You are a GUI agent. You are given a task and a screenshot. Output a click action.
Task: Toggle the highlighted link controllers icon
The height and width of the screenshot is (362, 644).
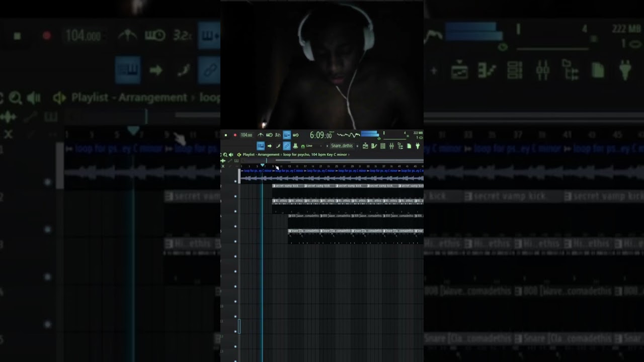287,146
